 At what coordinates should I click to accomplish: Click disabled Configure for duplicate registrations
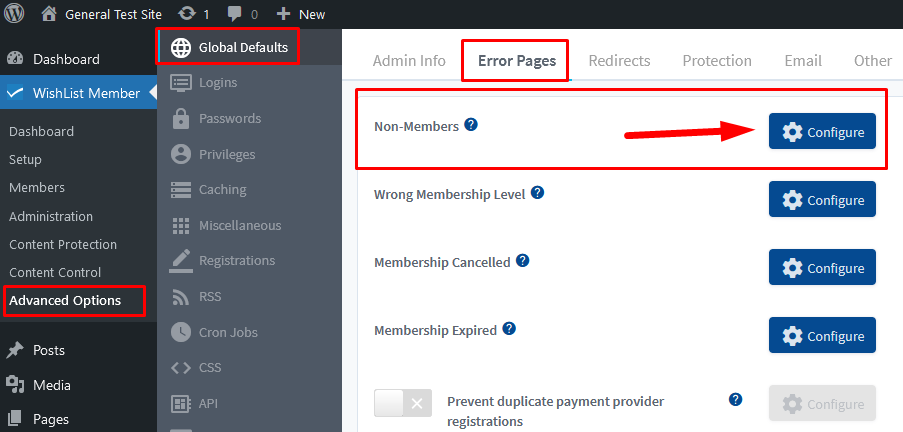(822, 404)
